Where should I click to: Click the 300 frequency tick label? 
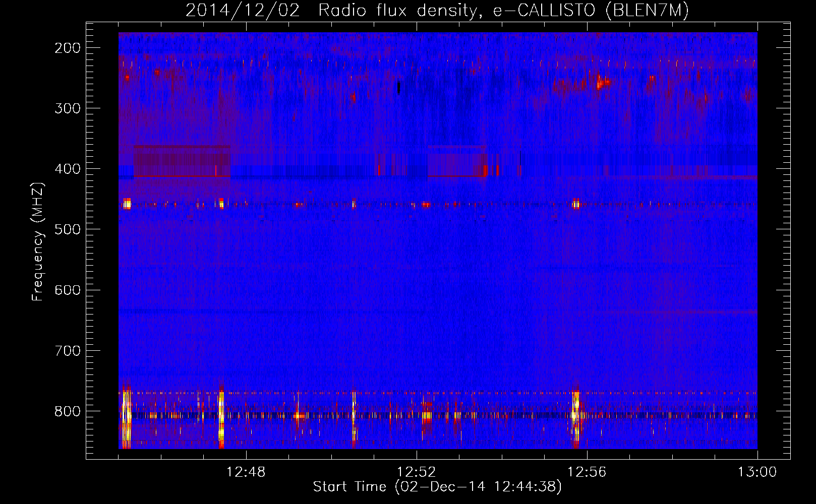click(68, 108)
